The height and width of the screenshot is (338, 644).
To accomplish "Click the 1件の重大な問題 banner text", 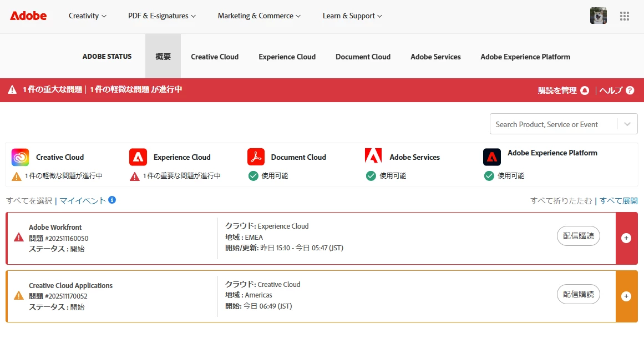I will [x=53, y=90].
